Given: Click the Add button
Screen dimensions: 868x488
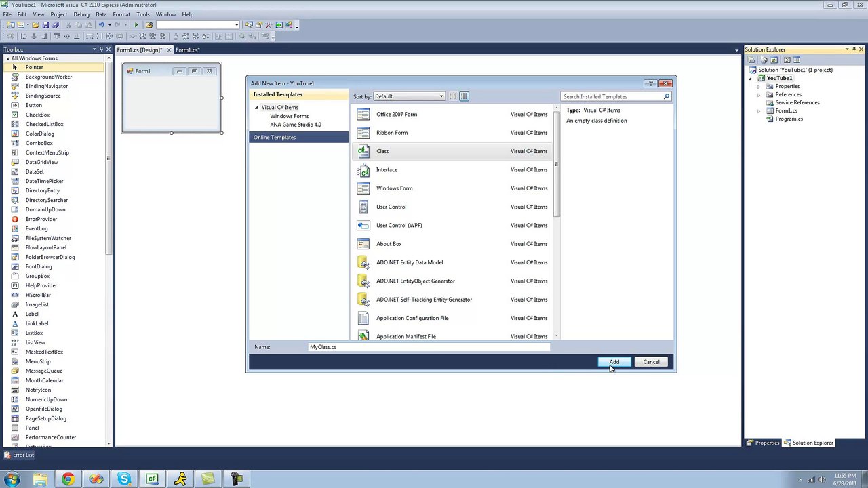Looking at the screenshot, I should tap(614, 362).
